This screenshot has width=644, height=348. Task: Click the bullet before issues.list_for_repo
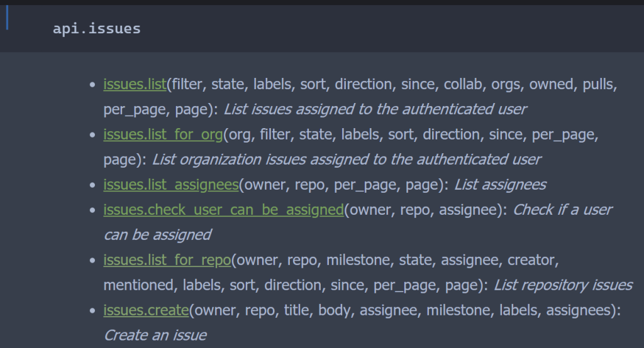[92, 260]
